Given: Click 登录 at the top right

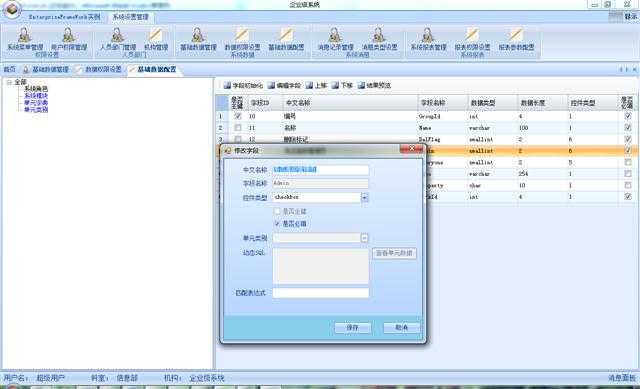Looking at the screenshot, I should click(631, 16).
